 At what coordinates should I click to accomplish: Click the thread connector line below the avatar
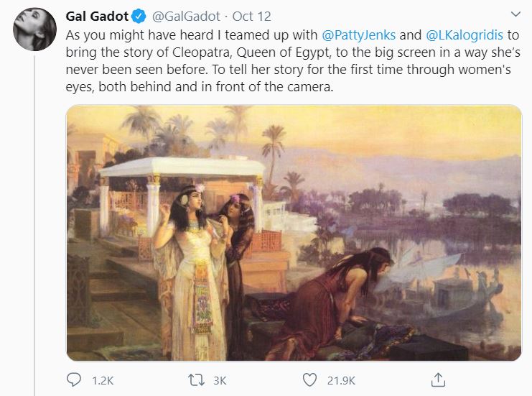click(34, 216)
